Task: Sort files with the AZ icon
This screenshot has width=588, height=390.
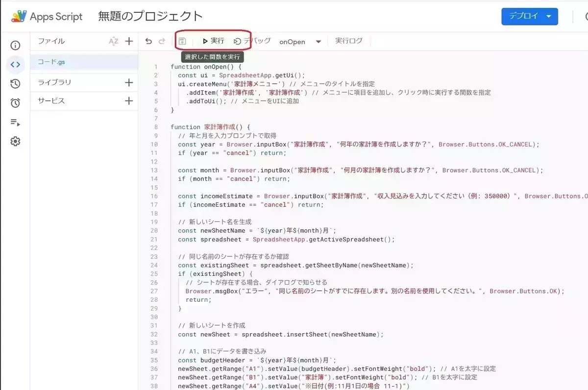Action: 114,41
